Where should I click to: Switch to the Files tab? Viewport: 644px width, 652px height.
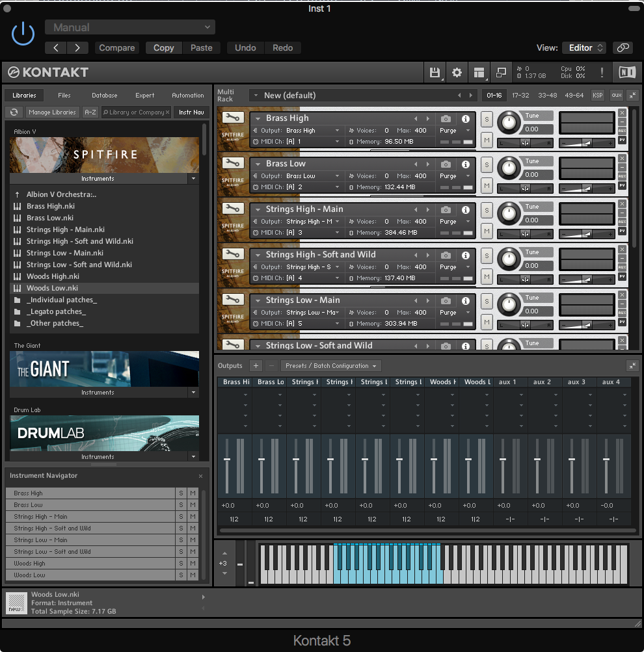(x=64, y=95)
